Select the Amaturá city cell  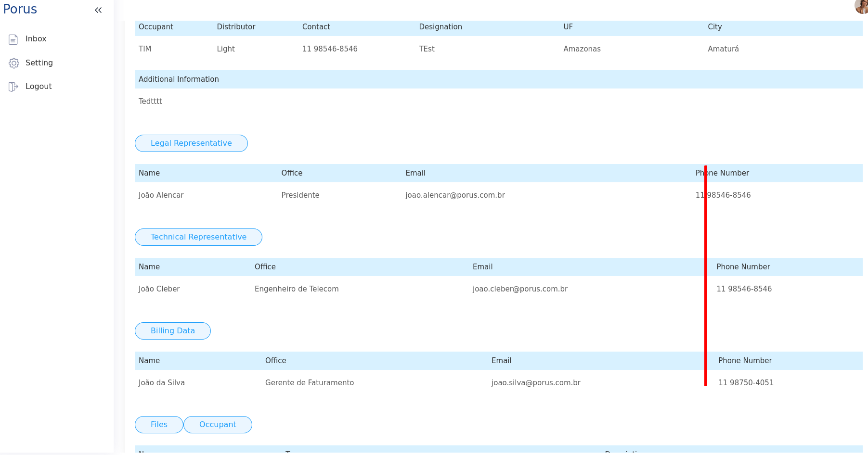723,49
